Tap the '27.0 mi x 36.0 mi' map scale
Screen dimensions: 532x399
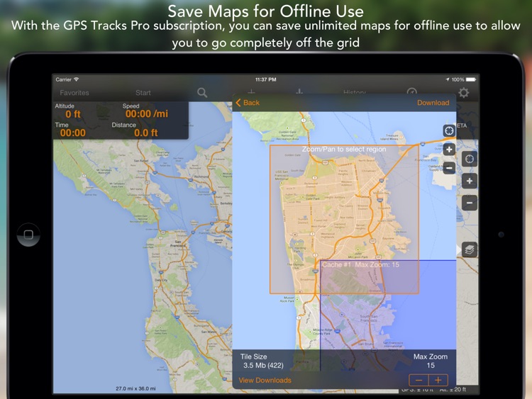click(135, 388)
